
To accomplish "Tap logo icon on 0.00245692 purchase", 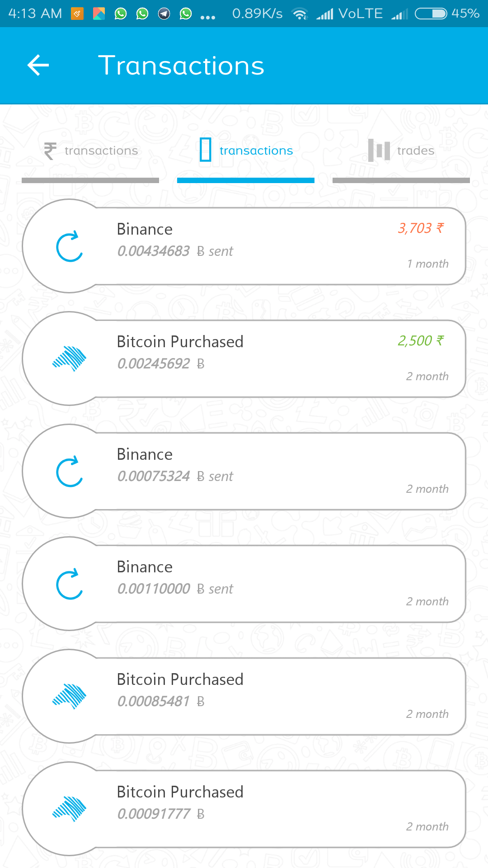I will point(70,359).
